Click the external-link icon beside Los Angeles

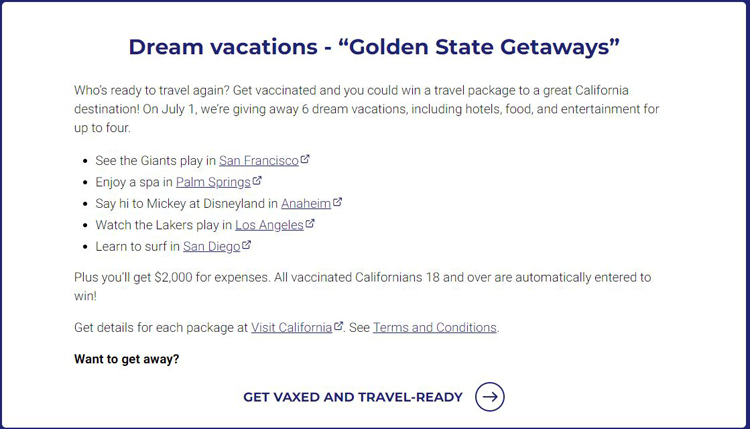310,224
